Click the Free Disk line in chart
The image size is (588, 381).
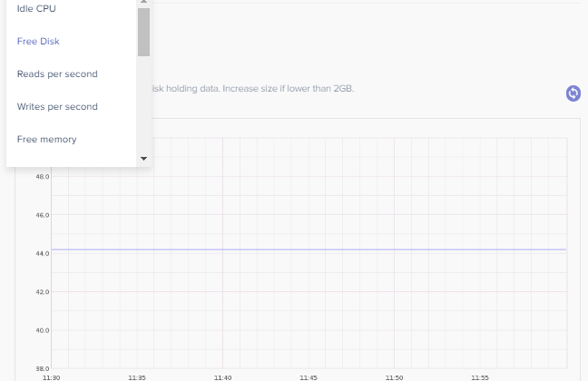click(309, 249)
